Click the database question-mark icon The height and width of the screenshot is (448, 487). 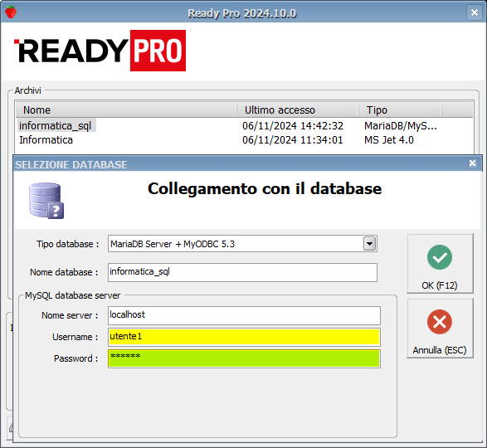(x=46, y=201)
